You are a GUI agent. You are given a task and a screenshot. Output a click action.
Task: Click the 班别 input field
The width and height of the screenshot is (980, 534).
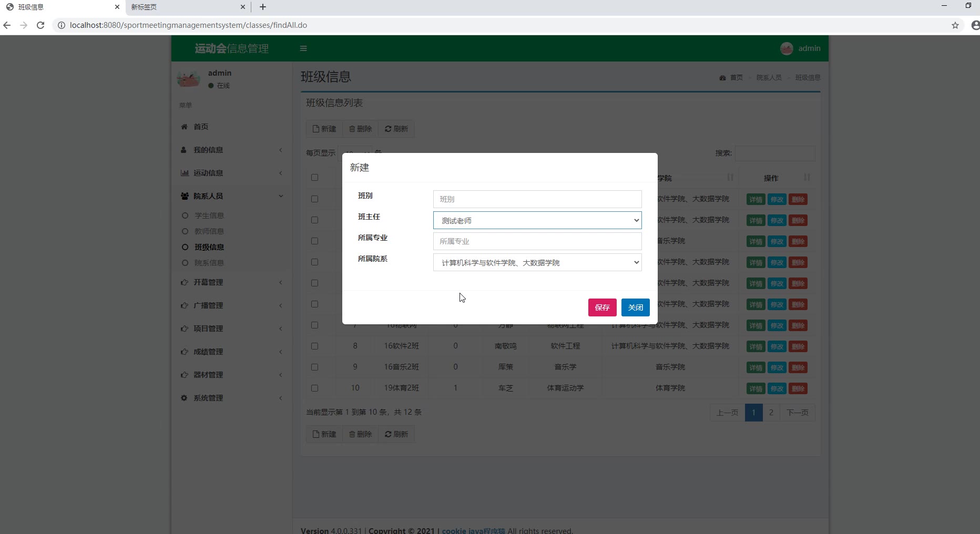(x=537, y=199)
